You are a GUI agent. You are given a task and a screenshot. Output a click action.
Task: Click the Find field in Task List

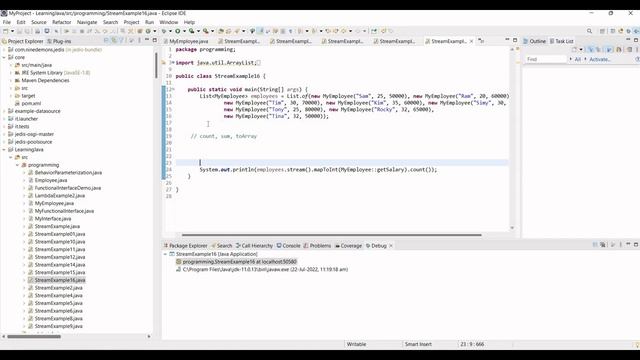(546, 60)
